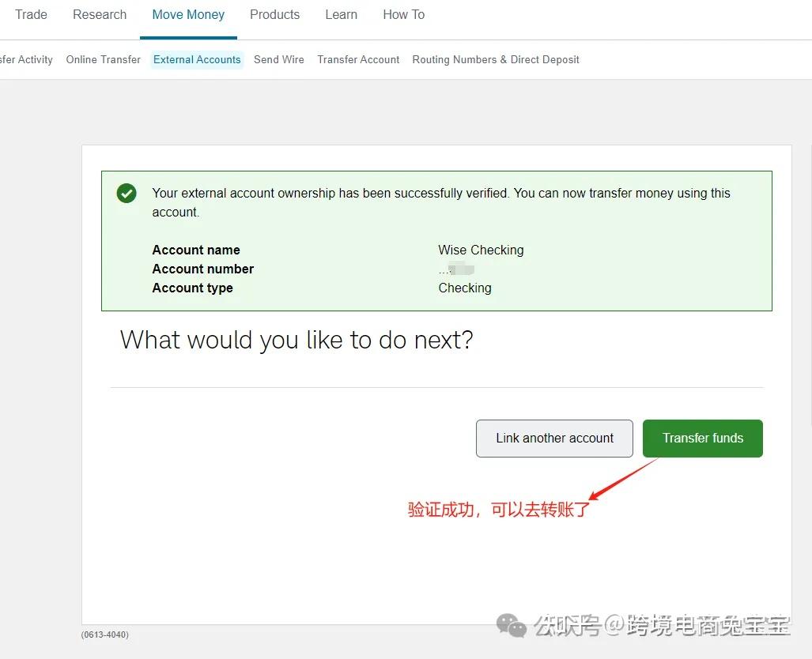Image resolution: width=812 pixels, height=659 pixels.
Task: Select the How To tab
Action: point(403,14)
